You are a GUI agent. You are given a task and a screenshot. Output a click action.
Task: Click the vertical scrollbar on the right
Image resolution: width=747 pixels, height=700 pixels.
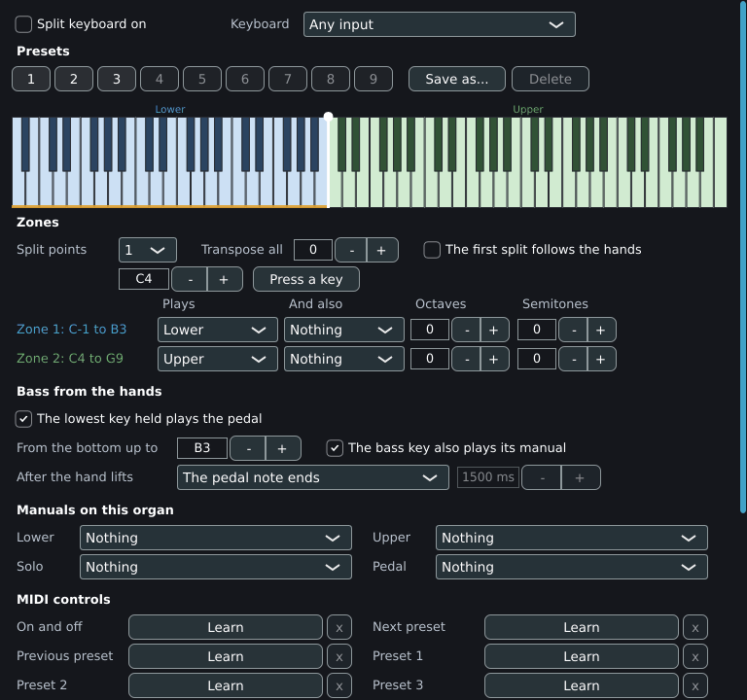[743, 257]
